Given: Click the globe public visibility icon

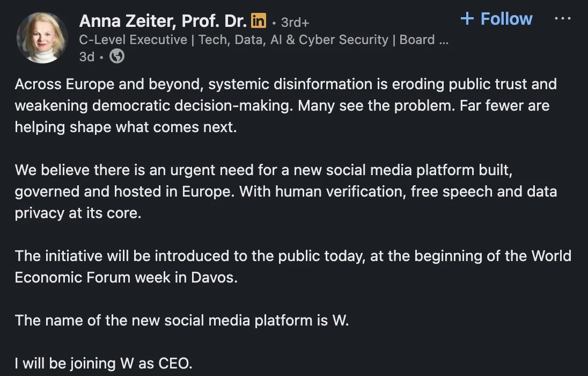Looking at the screenshot, I should tap(116, 56).
